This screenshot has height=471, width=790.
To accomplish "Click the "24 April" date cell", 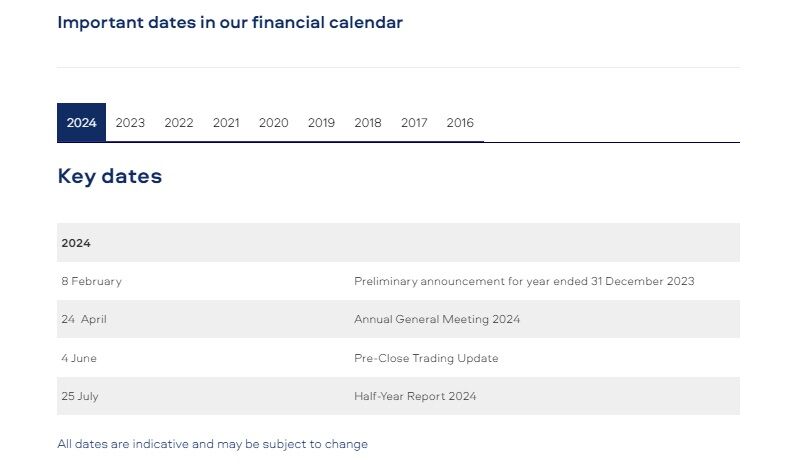I will (84, 319).
